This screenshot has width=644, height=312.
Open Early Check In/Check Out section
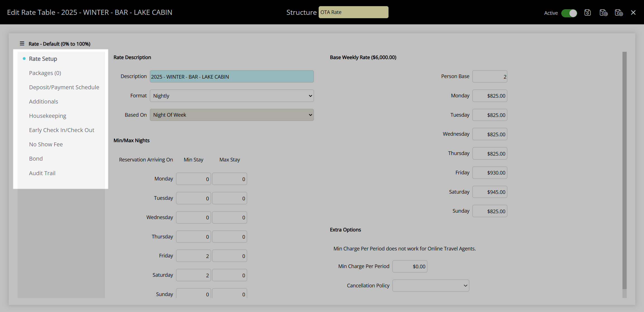click(x=61, y=130)
